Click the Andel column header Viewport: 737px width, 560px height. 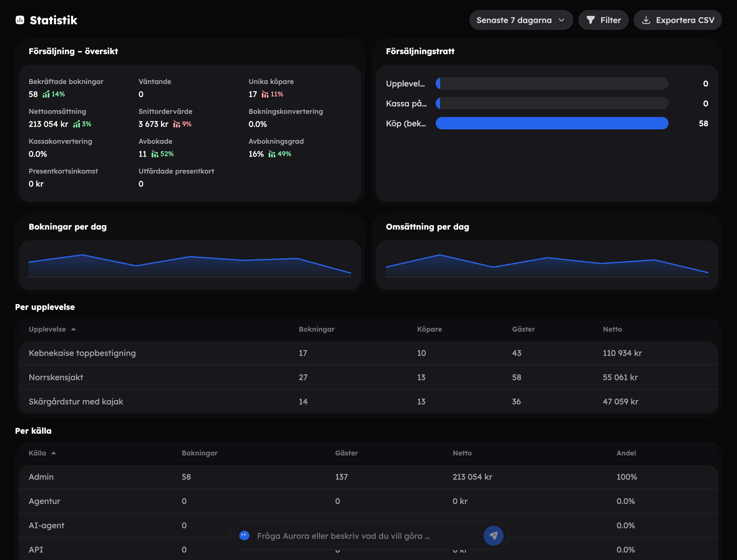(626, 453)
